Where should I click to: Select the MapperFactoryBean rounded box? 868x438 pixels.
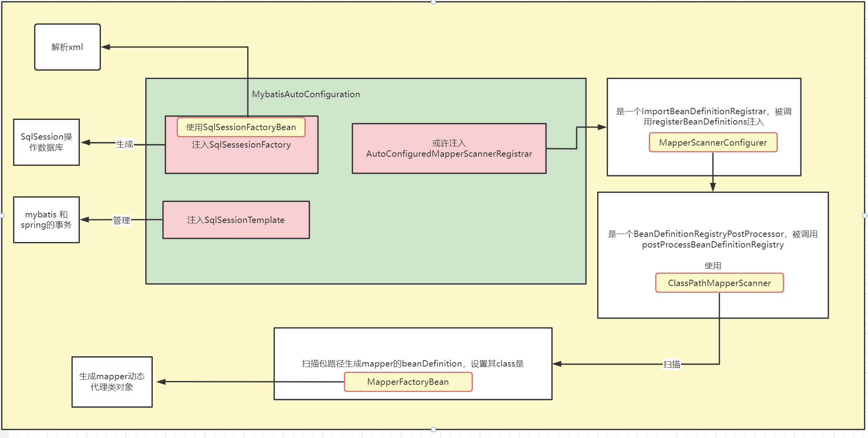(x=408, y=382)
